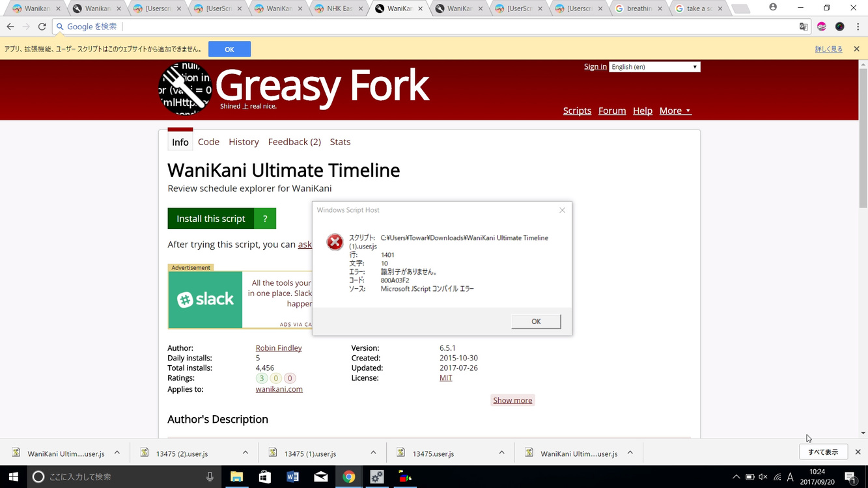The image size is (868, 488).
Task: Click the volume muted tray icon
Action: point(763,477)
